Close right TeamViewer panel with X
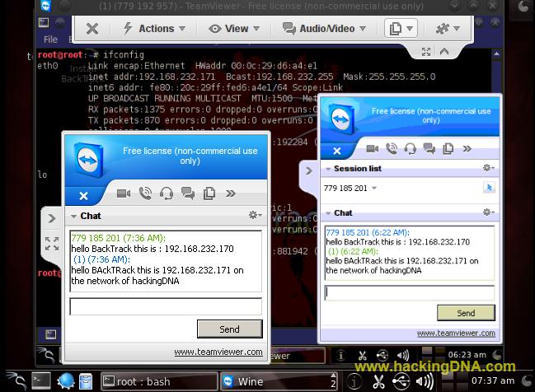 pos(337,151)
